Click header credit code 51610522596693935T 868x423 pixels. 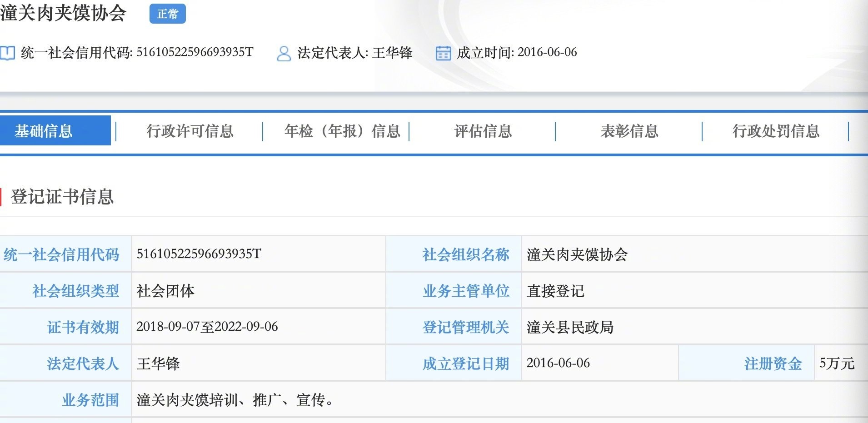[x=195, y=52]
